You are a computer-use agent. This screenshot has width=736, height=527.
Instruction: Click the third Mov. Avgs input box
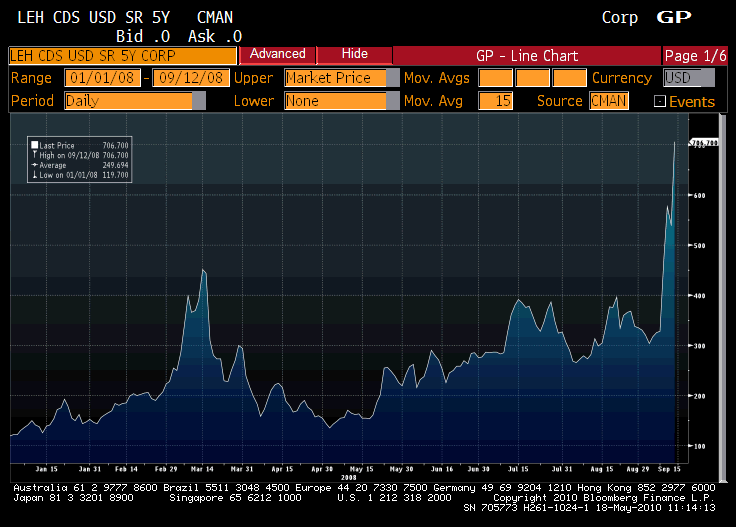point(569,78)
